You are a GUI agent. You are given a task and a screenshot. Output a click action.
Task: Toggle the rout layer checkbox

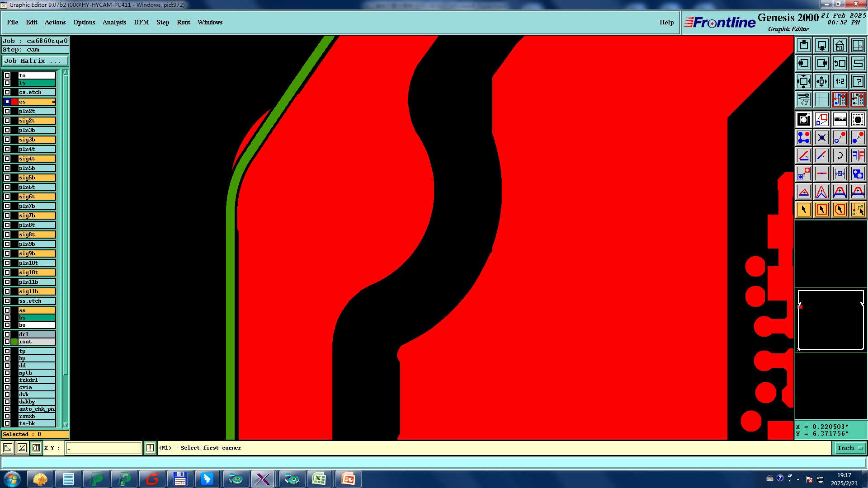click(x=7, y=342)
